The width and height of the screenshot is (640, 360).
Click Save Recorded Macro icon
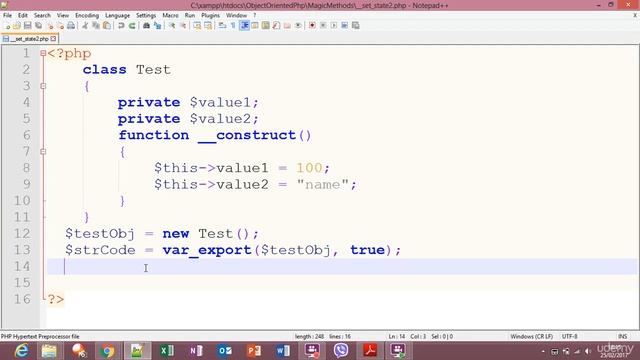[x=356, y=26]
